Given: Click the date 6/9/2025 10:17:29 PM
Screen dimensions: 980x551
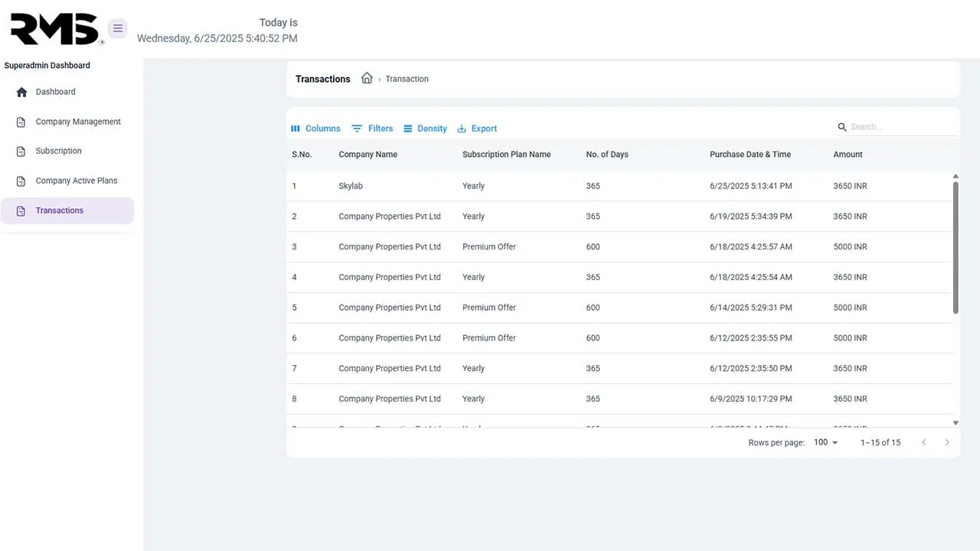Looking at the screenshot, I should (751, 399).
